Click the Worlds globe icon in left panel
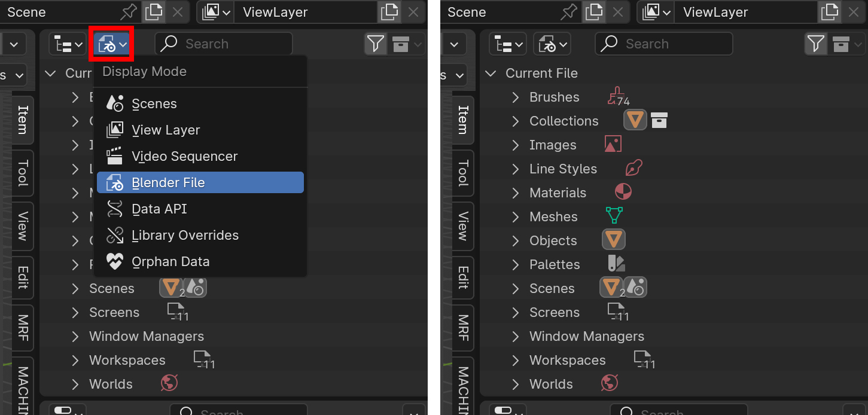This screenshot has width=868, height=415. coord(169,383)
